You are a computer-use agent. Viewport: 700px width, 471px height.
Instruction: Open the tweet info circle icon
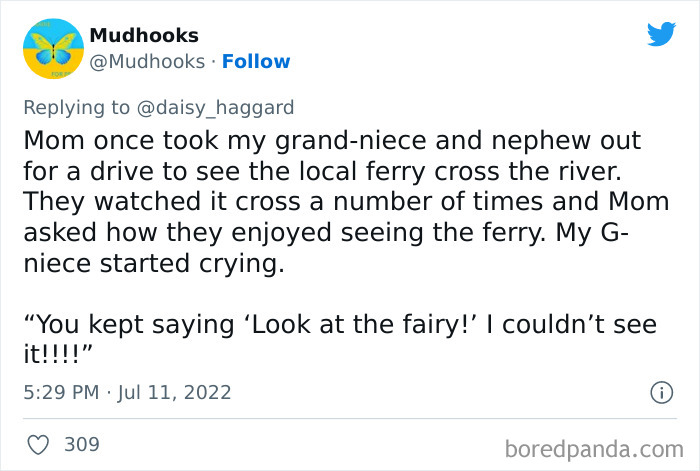point(660,393)
